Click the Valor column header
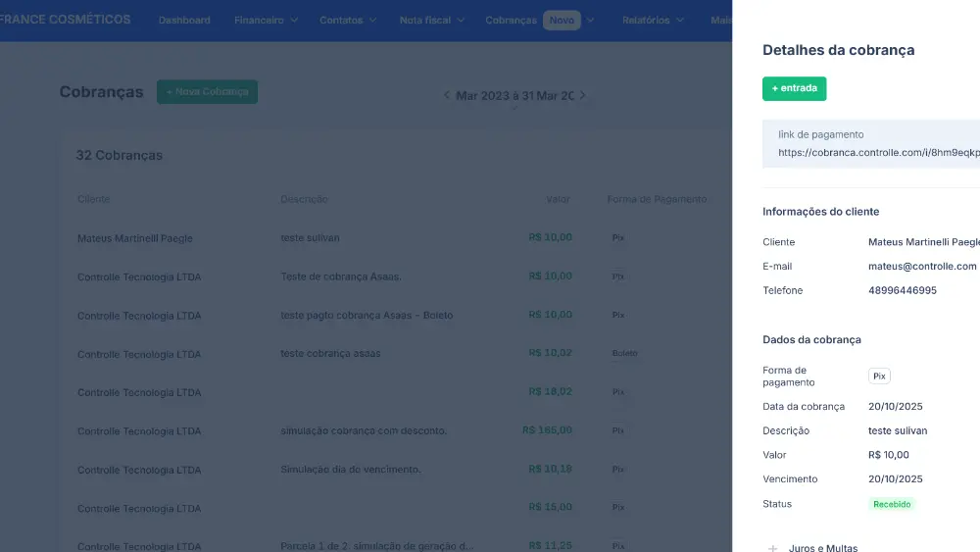 (559, 199)
